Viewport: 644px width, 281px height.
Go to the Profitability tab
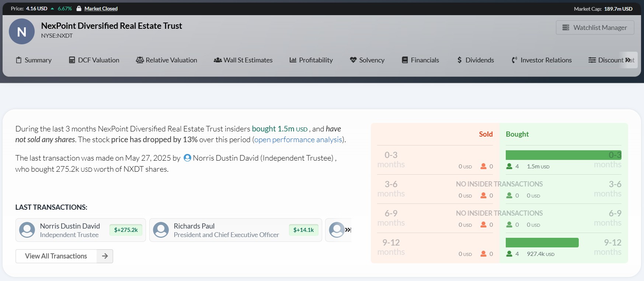point(311,60)
